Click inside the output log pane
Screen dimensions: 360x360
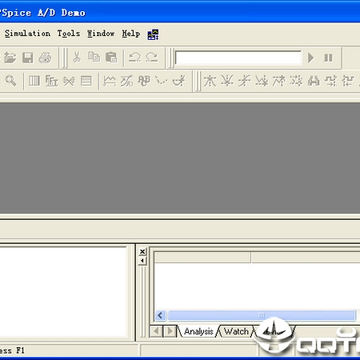(x=63, y=292)
